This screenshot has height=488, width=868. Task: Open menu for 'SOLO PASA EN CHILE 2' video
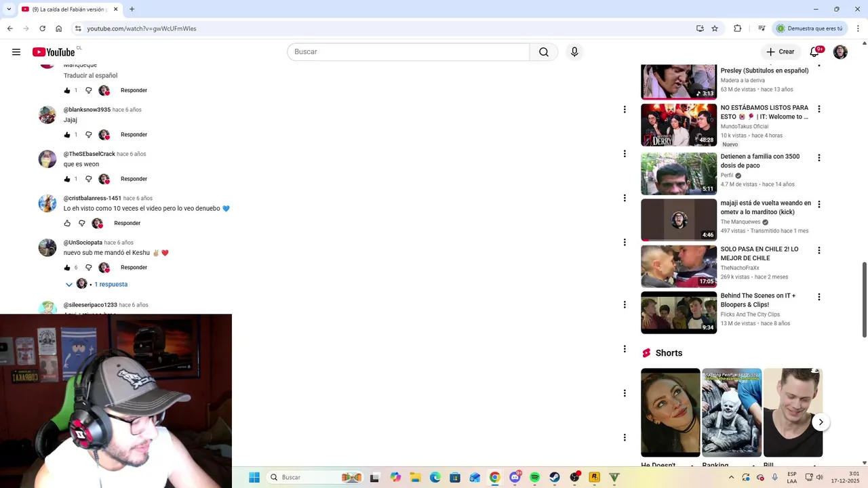click(819, 251)
